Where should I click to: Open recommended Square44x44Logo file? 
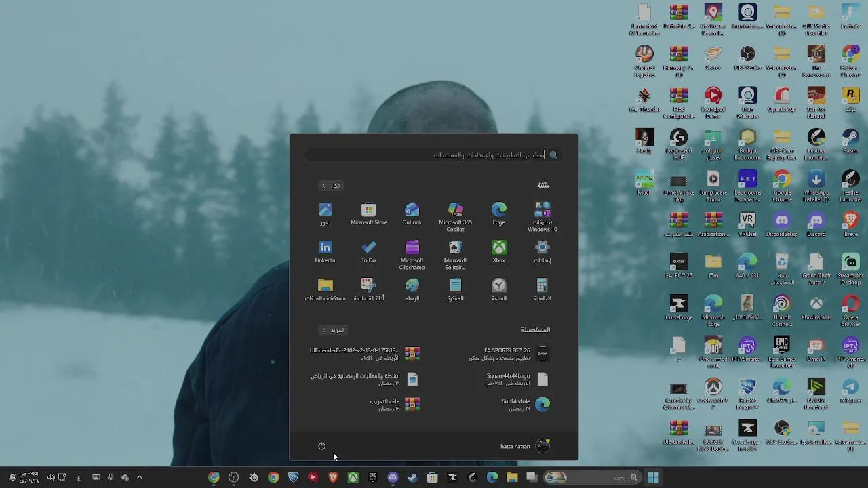tap(516, 379)
